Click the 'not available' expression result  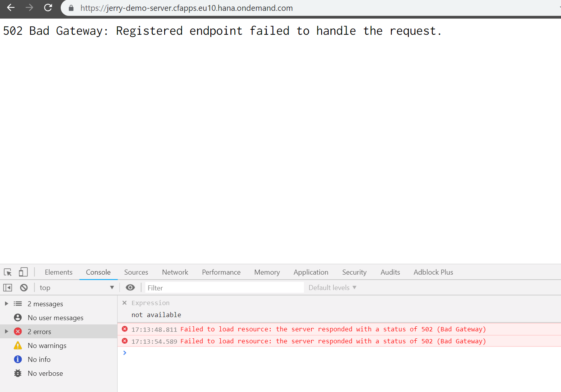point(156,315)
